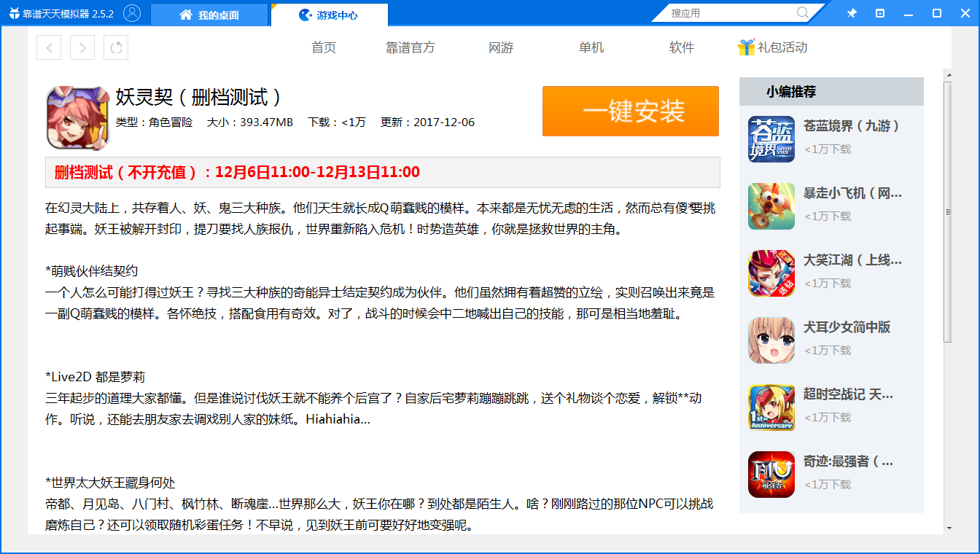Open the 软件 navigation item
980x554 pixels.
[682, 47]
